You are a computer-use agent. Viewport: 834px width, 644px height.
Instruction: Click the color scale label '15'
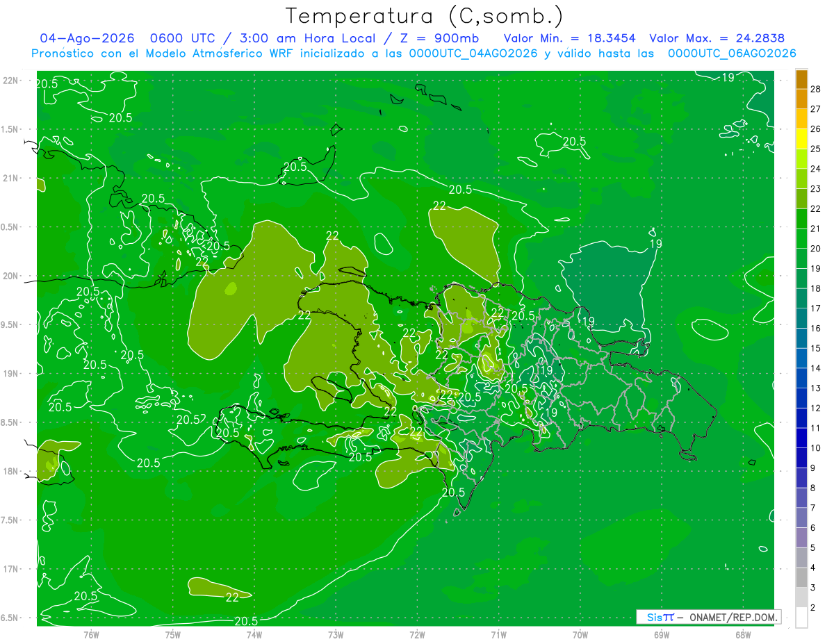pyautogui.click(x=816, y=348)
